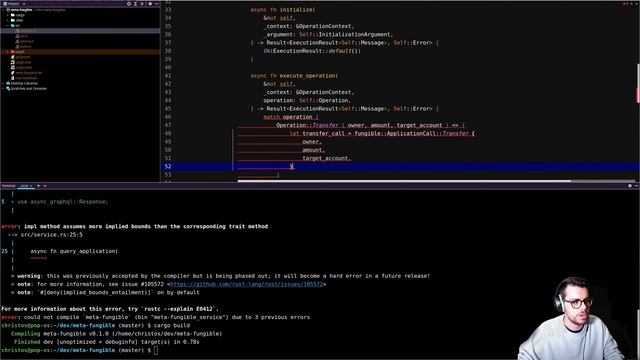The height and width of the screenshot is (360, 640).
Task: Select the highlighted Rust file under src
Action: click(x=80, y=31)
